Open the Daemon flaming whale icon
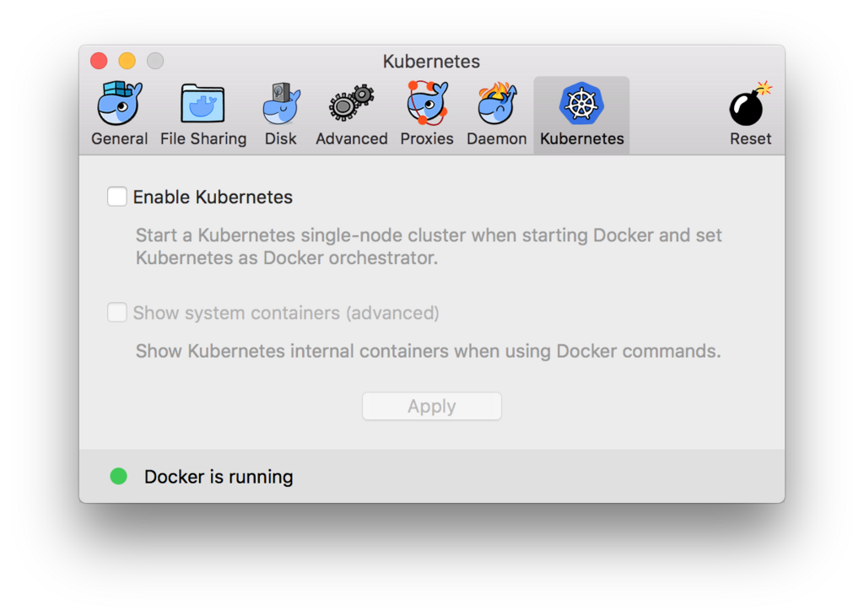Screen dimensions: 864x616 tap(496, 103)
